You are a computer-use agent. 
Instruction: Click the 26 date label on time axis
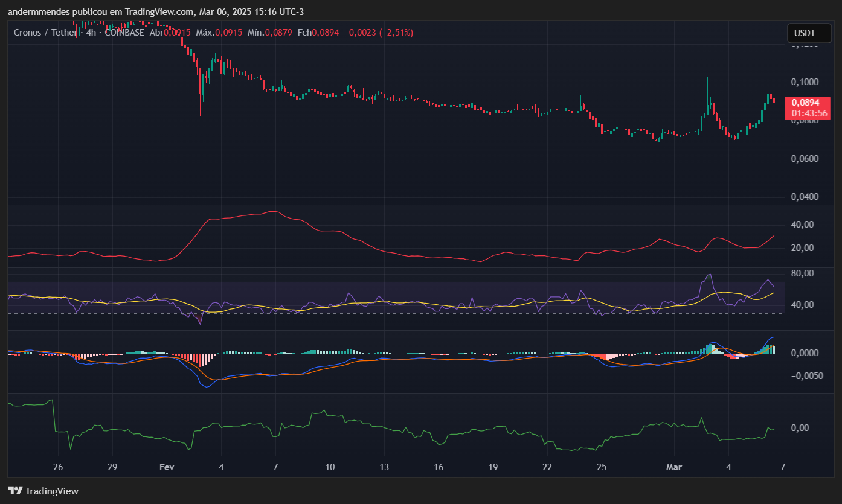(x=58, y=467)
